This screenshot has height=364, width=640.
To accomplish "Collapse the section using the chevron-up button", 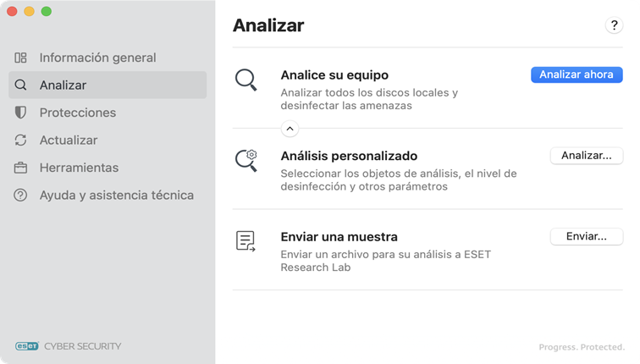I will [290, 129].
